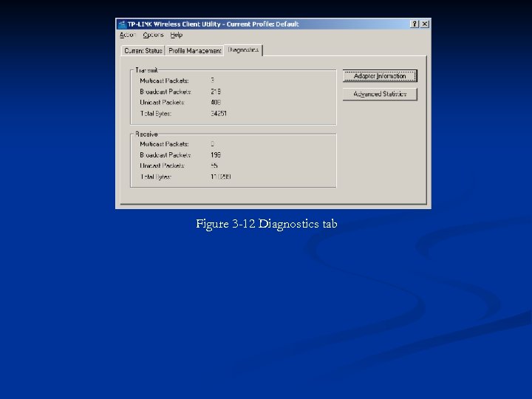
Task: Switch to the Profile Management tab
Action: [x=195, y=50]
